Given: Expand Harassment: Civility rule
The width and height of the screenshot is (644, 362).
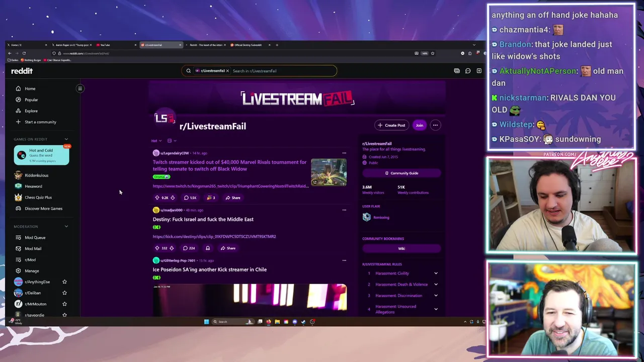Looking at the screenshot, I should [436, 274].
